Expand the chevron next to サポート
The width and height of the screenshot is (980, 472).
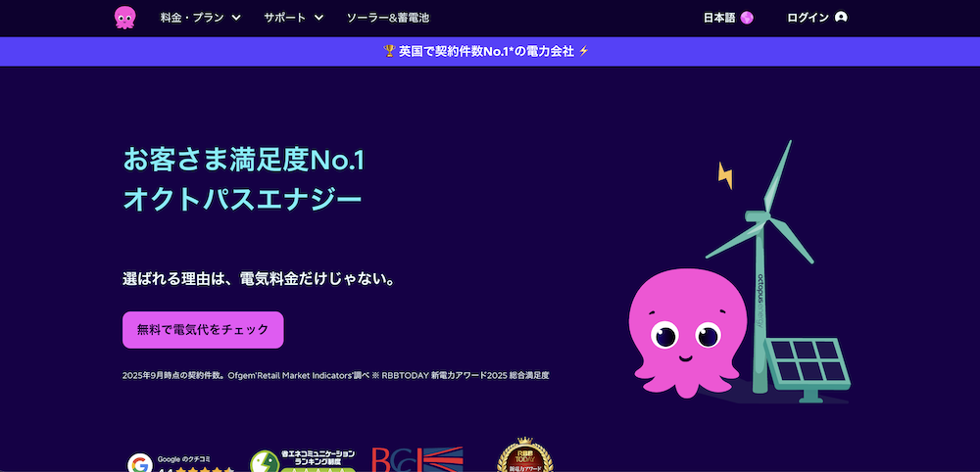pyautogui.click(x=318, y=18)
